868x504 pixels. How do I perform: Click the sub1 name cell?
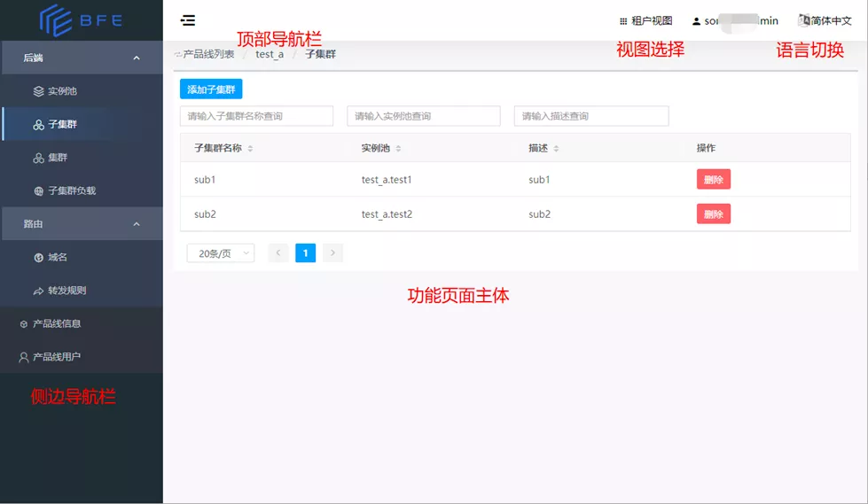coord(205,180)
